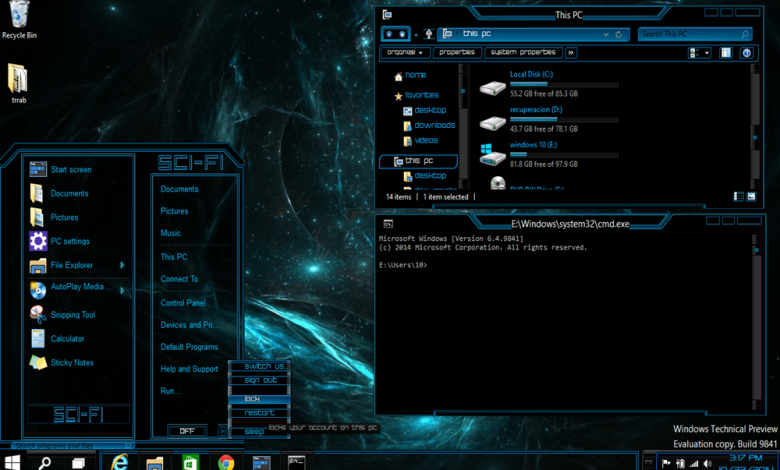Open Task View on the taskbar
Image resolution: width=780 pixels, height=470 pixels.
click(x=78, y=463)
